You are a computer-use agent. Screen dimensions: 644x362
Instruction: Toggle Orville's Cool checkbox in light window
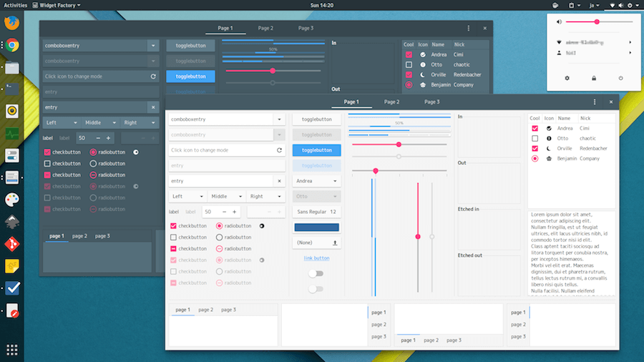pos(535,148)
